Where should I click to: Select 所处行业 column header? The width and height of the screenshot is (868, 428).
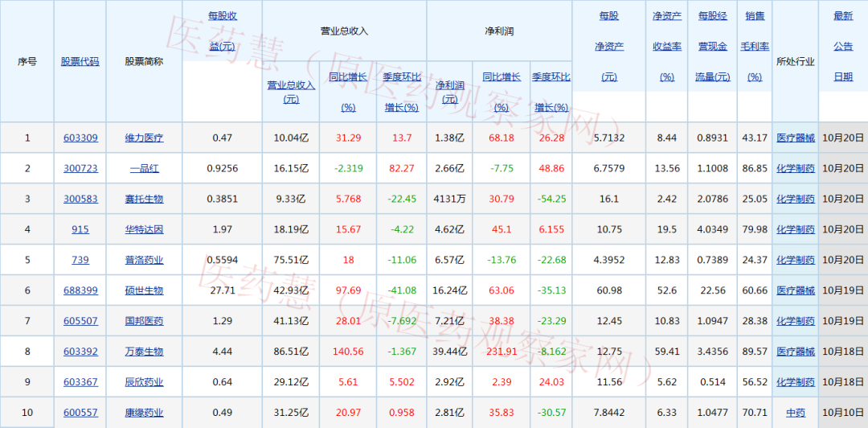click(795, 61)
